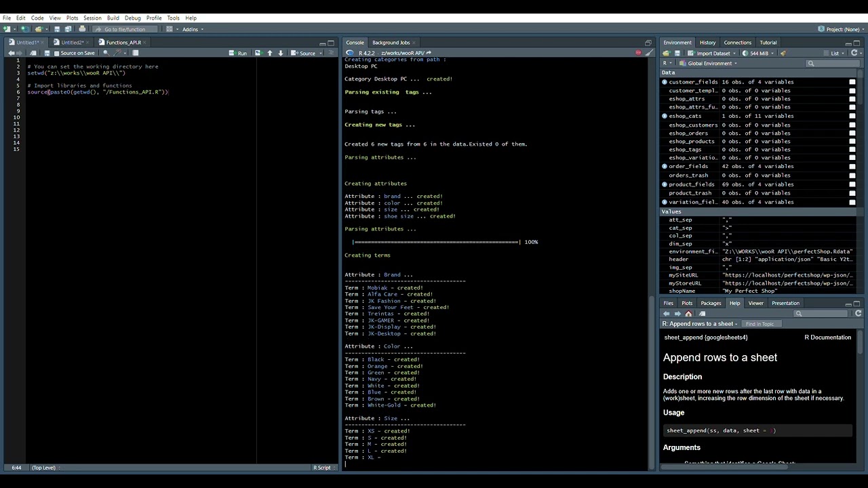Viewport: 868px width, 488px height.
Task: Click the Open File folder icon
Action: (x=39, y=29)
